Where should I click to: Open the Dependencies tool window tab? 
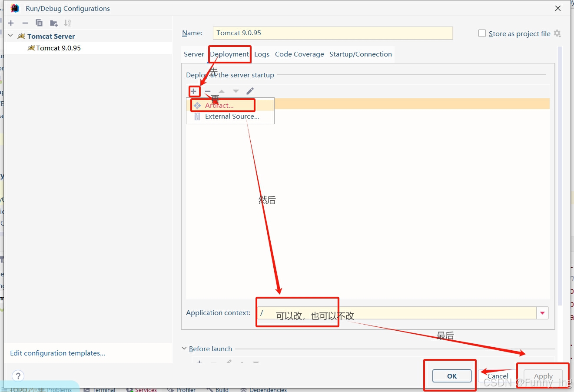[x=263, y=390]
